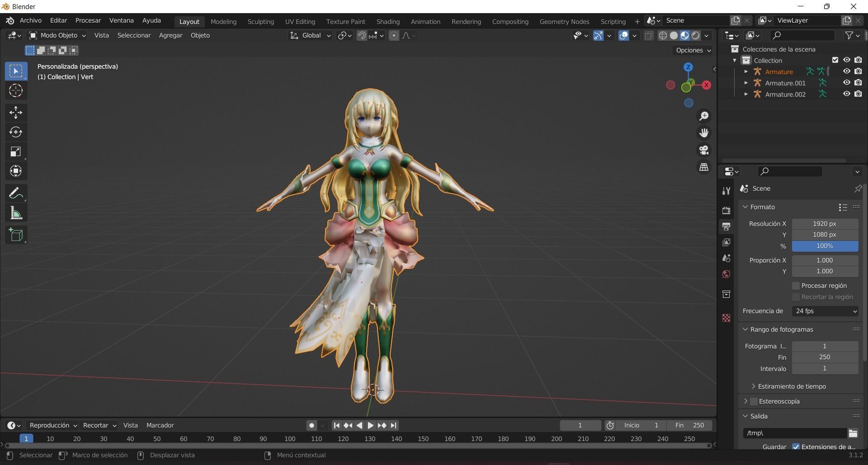Toggle Collection viewport visibility eye

tap(847, 60)
